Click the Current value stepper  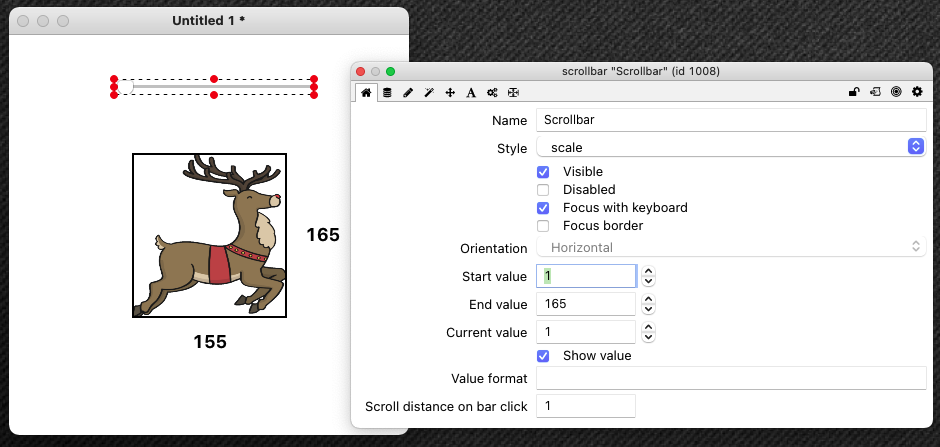coord(648,332)
